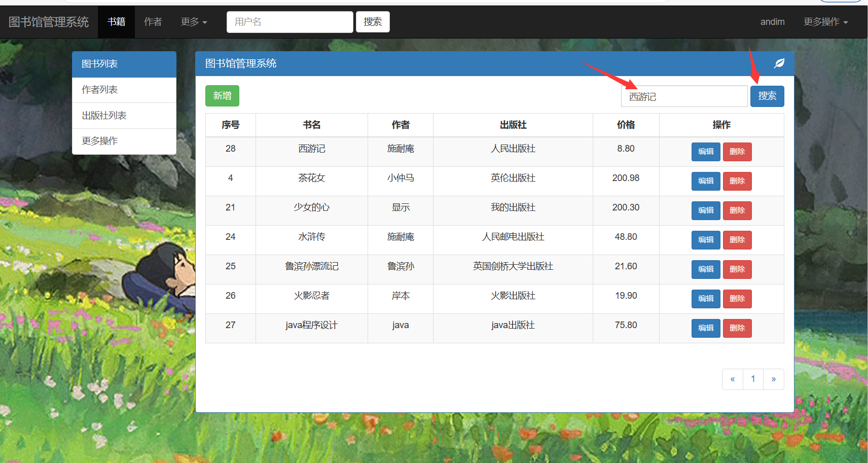Open the 更多 dropdown in navbar
Screen dimensions: 868x463
194,22
